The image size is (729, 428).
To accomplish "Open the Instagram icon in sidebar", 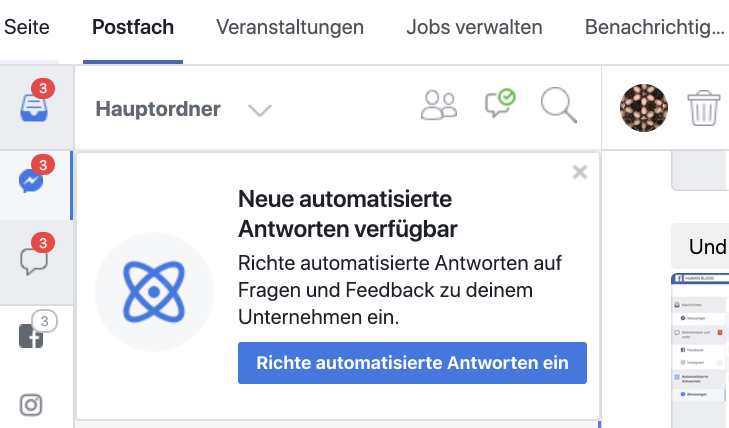I will (x=32, y=404).
